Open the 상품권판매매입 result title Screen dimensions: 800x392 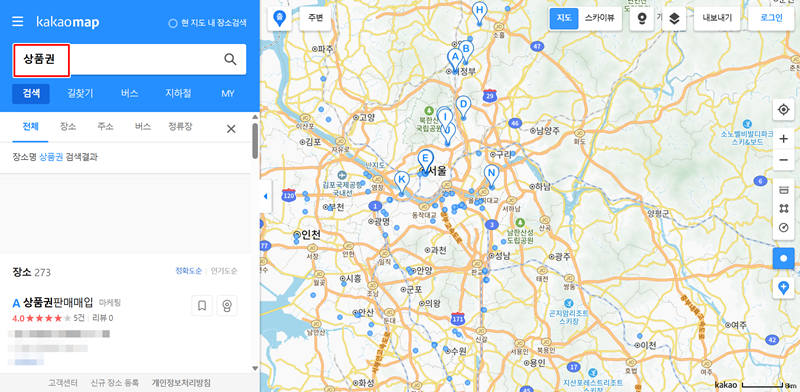click(x=58, y=303)
